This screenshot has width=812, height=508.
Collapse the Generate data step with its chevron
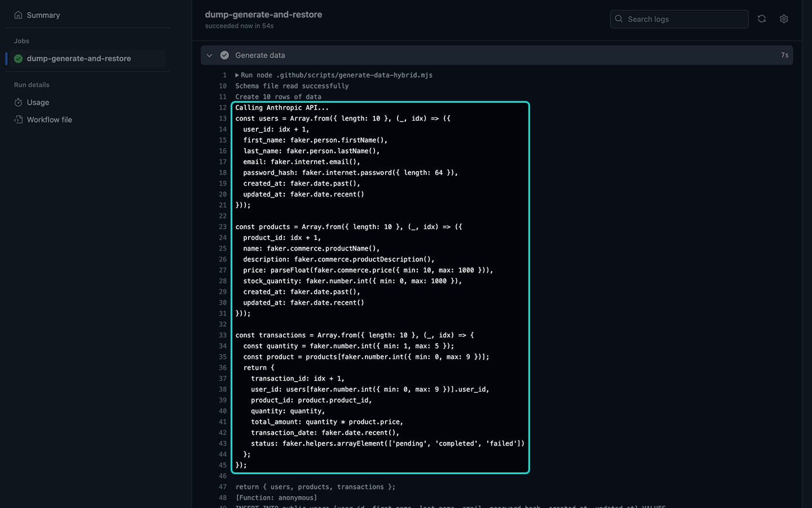coord(209,55)
